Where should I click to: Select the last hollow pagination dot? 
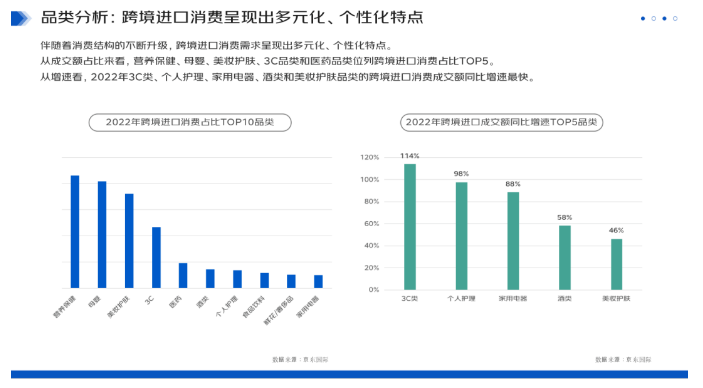(675, 18)
